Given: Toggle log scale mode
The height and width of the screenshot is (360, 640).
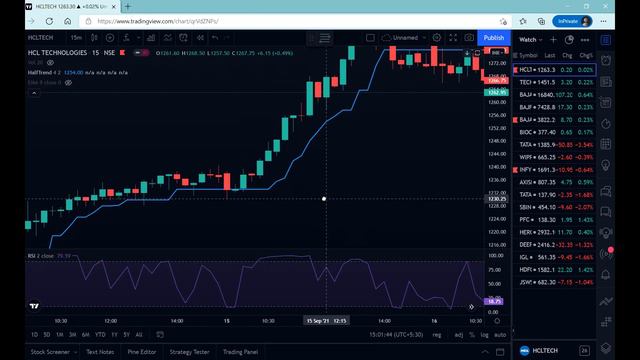Looking at the screenshot, I should pos(484,335).
